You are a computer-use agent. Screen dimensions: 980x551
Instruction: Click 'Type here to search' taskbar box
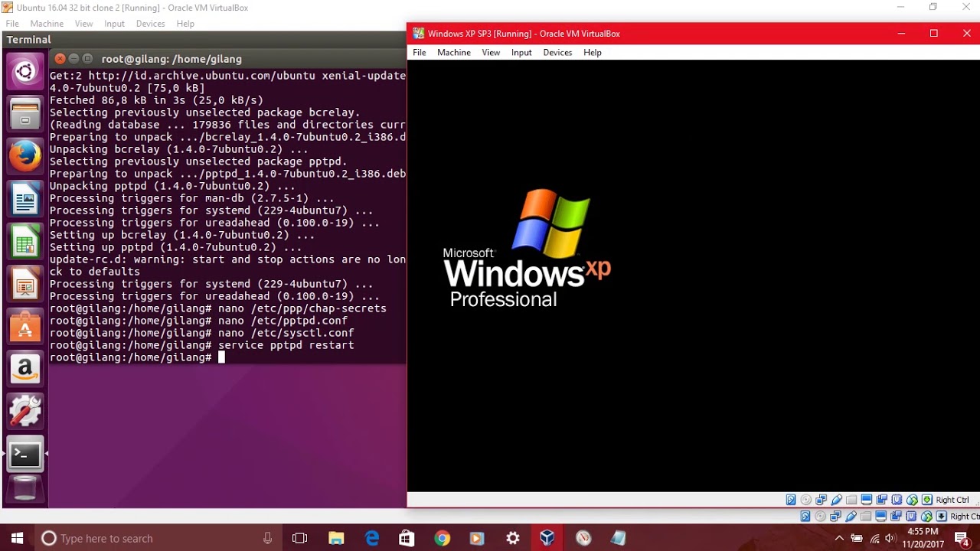(158, 538)
